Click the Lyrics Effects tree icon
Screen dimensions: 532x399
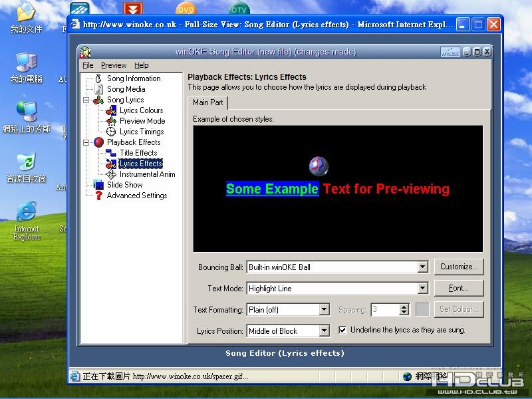click(x=111, y=164)
